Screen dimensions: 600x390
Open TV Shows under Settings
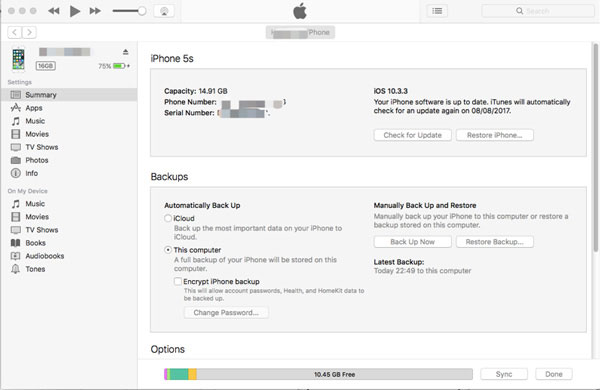[x=69, y=147]
